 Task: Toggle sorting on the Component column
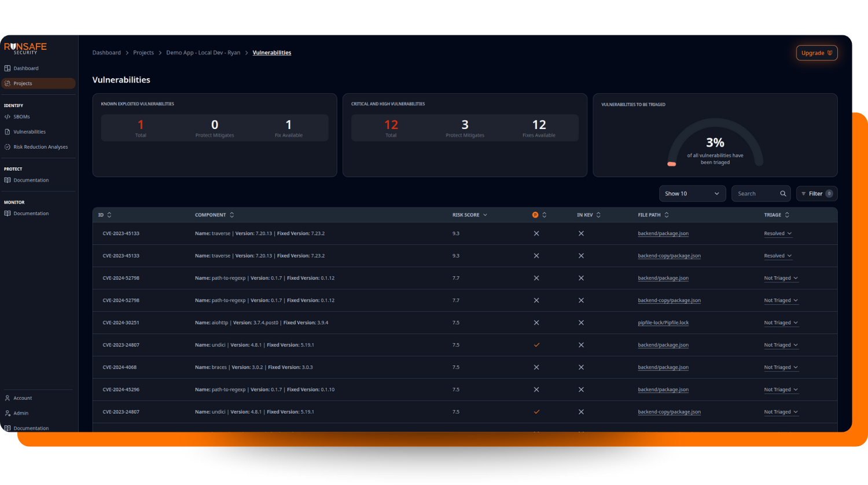coord(231,215)
